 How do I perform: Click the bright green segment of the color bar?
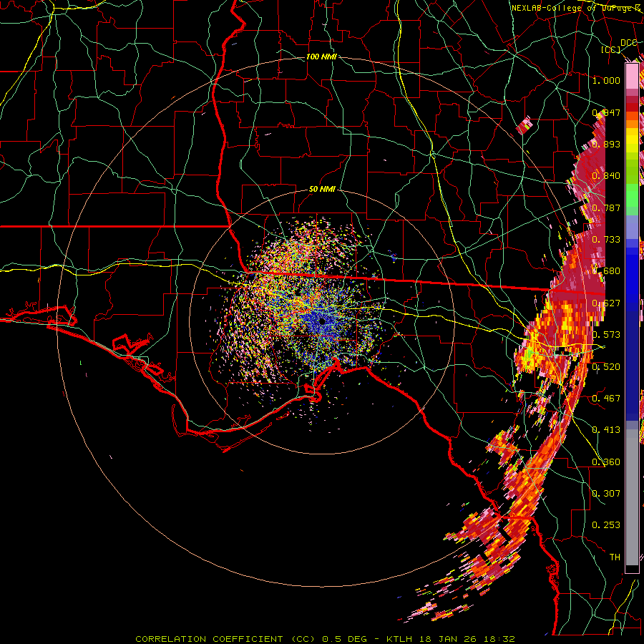[632, 195]
